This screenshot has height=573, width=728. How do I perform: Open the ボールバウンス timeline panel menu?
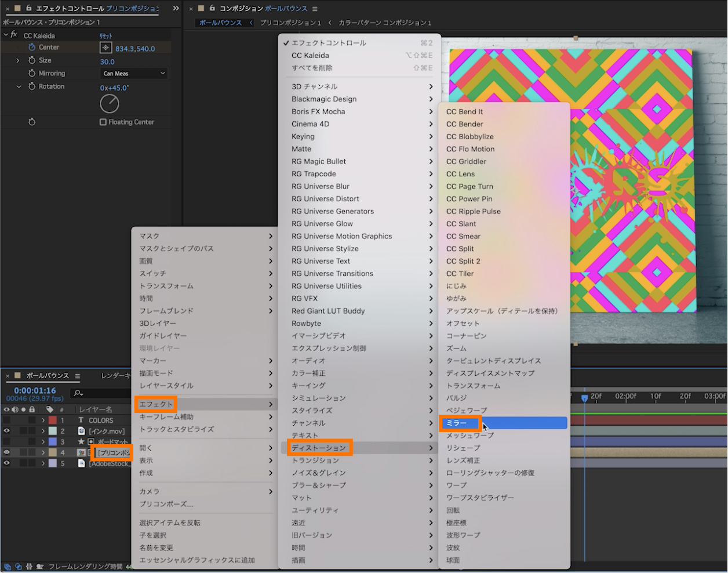[77, 376]
